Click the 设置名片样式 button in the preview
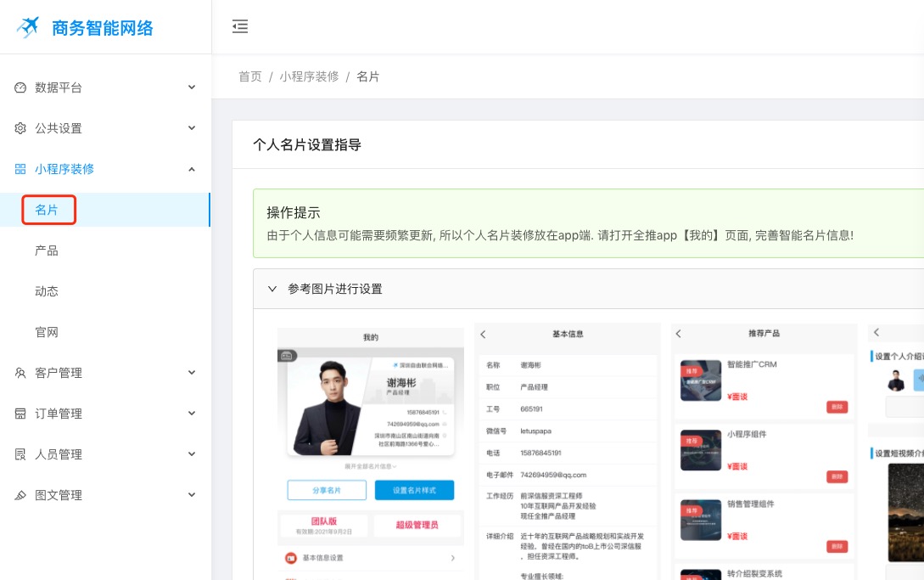Image resolution: width=924 pixels, height=580 pixels. (x=414, y=490)
